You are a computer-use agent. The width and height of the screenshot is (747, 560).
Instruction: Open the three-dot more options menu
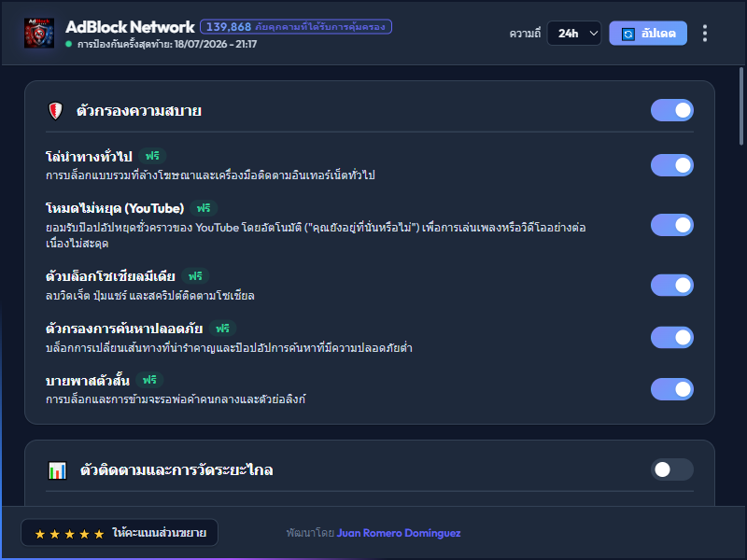pos(705,34)
